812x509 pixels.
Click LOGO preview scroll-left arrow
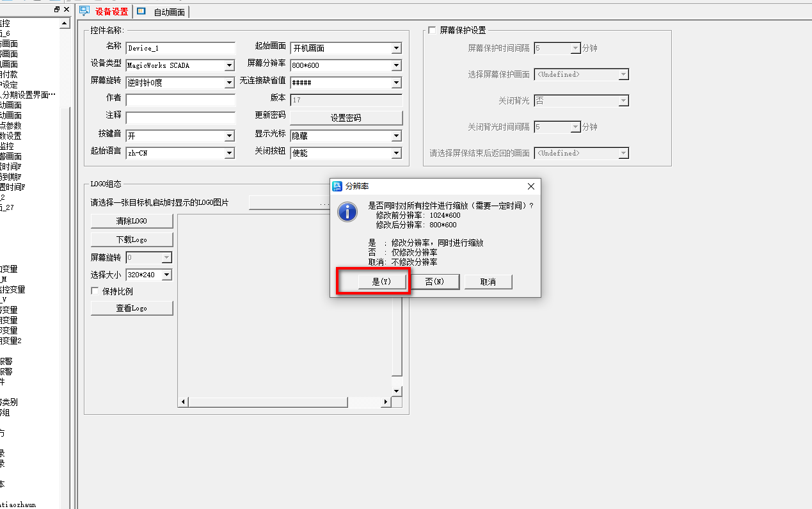[x=183, y=402]
